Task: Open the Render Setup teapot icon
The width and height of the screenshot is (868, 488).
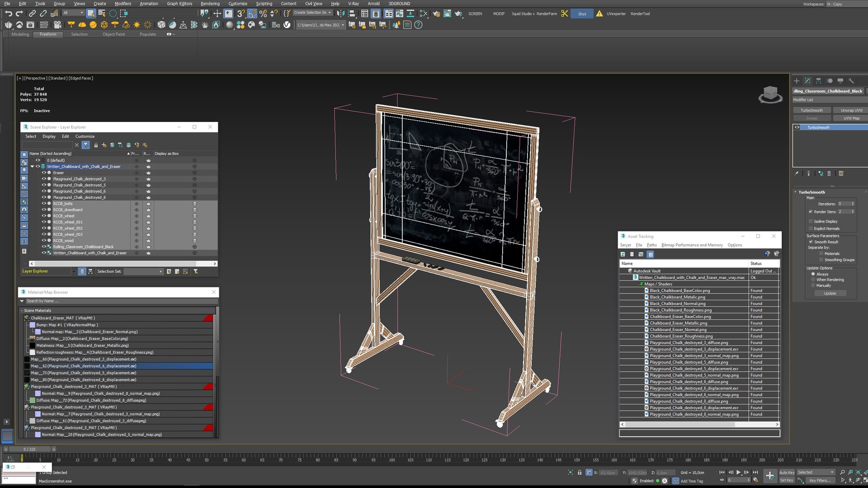Action: (436, 14)
